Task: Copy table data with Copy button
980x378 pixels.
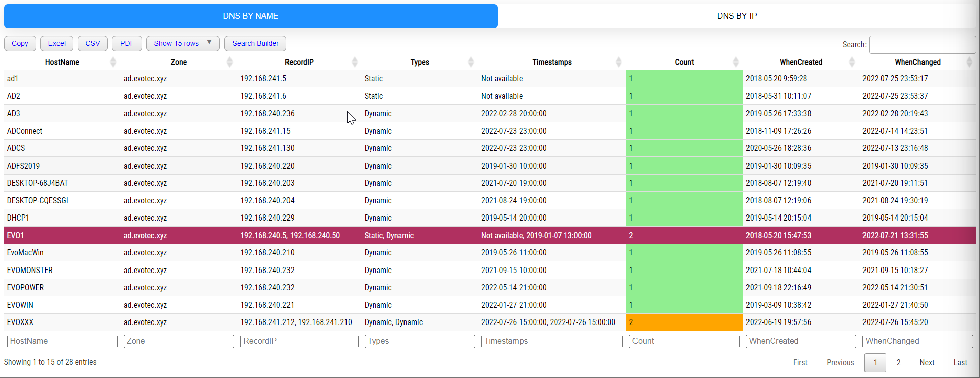Action: pos(20,43)
